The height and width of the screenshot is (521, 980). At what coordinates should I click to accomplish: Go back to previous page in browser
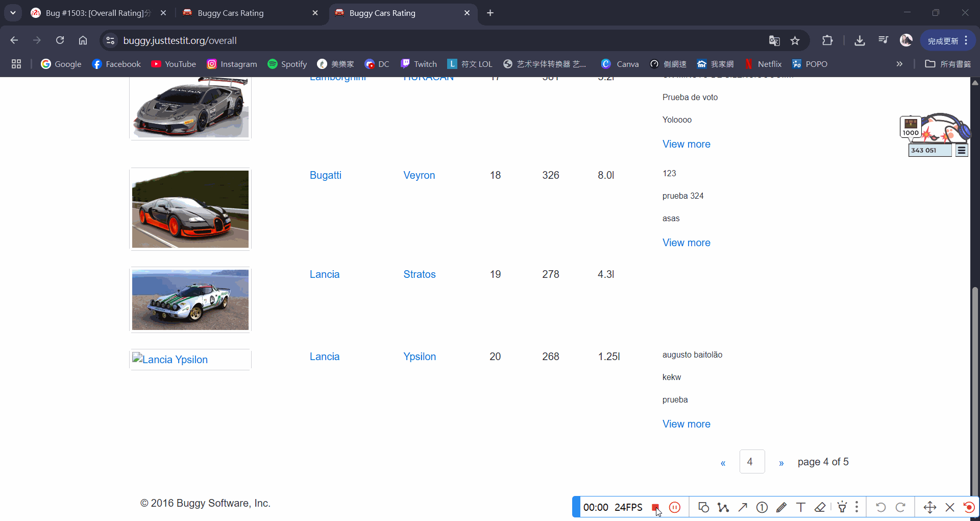(14, 40)
